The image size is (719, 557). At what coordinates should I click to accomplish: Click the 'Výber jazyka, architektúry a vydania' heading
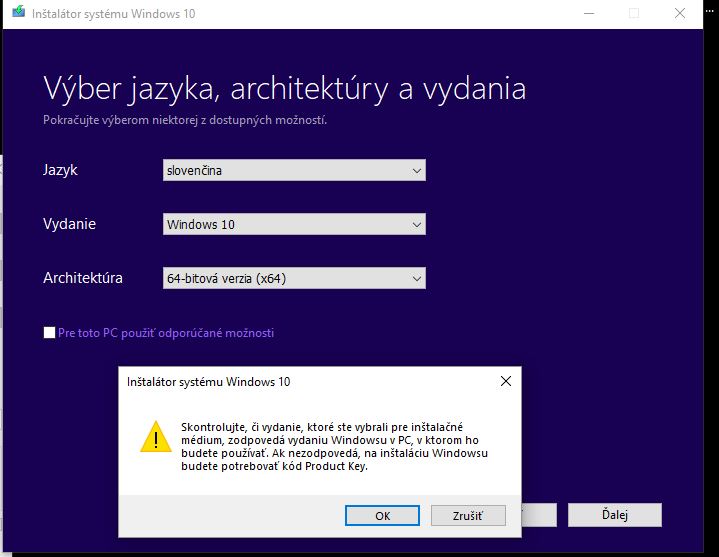point(284,89)
